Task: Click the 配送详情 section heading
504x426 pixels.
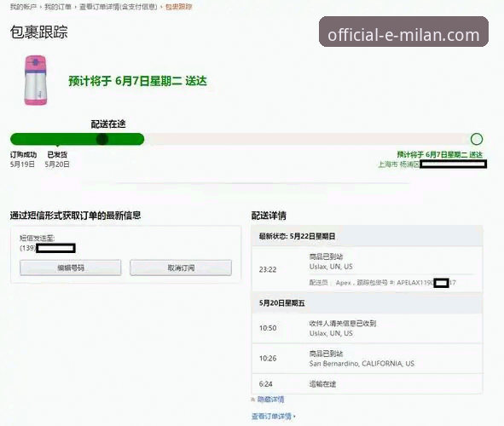Action: [x=269, y=216]
